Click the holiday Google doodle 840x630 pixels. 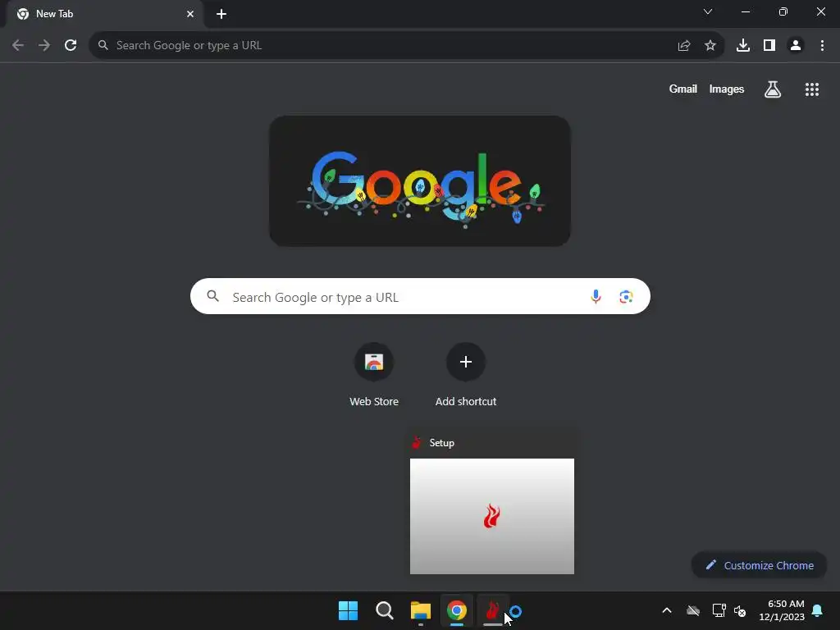[419, 181]
